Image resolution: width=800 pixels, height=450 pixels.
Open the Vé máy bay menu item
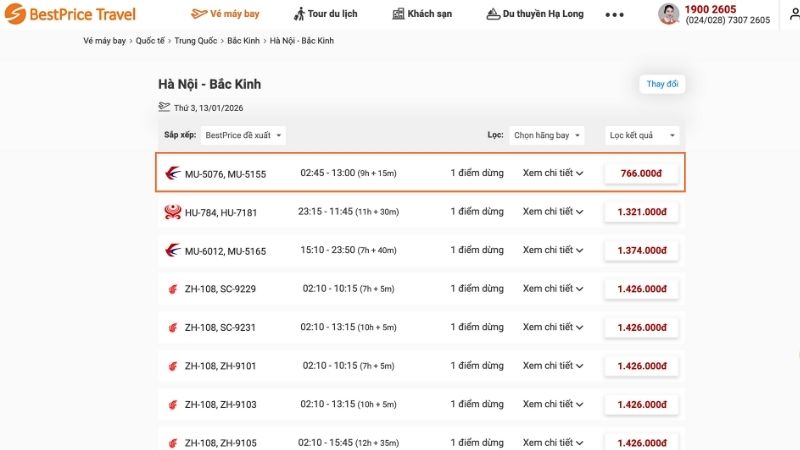225,14
